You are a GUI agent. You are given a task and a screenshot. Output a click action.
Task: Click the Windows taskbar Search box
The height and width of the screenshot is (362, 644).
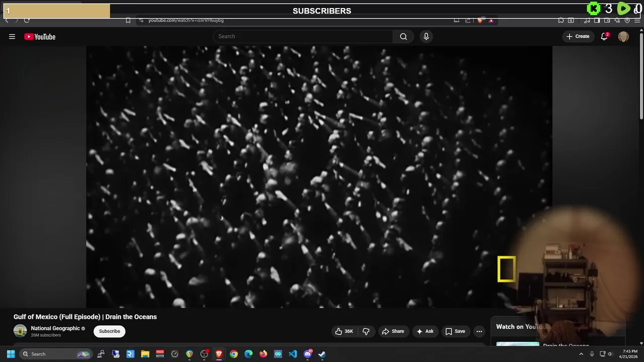coord(56,354)
